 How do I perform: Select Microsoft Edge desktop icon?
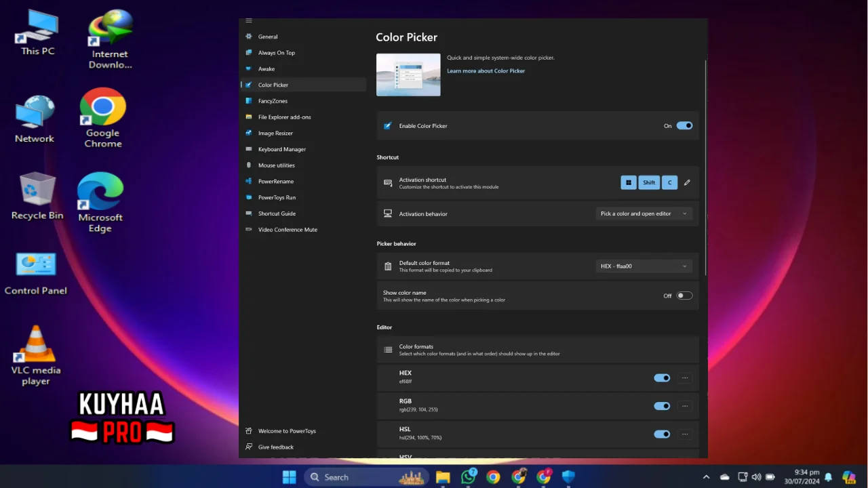click(100, 202)
